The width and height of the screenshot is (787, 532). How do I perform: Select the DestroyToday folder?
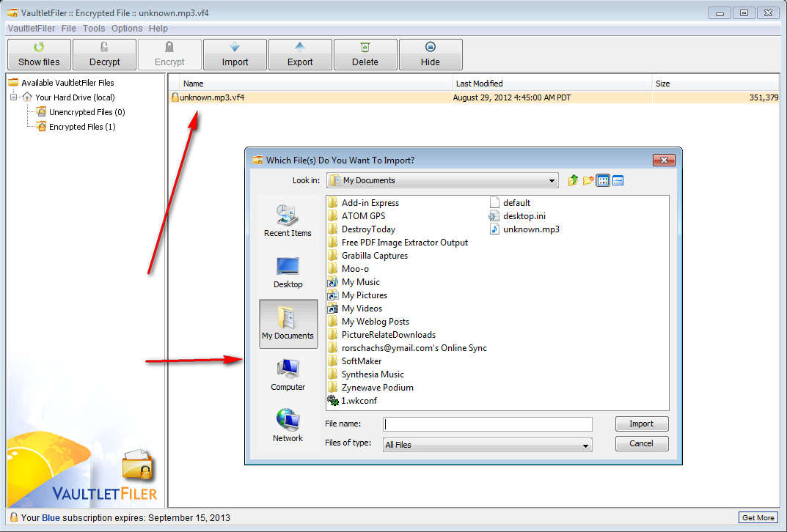362,229
